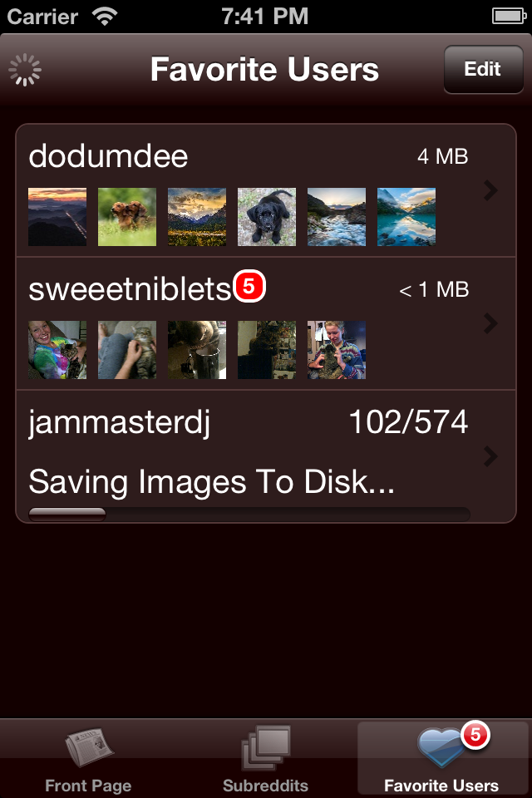Image resolution: width=532 pixels, height=798 pixels.
Task: Open the black puppy thumbnail
Action: point(267,217)
